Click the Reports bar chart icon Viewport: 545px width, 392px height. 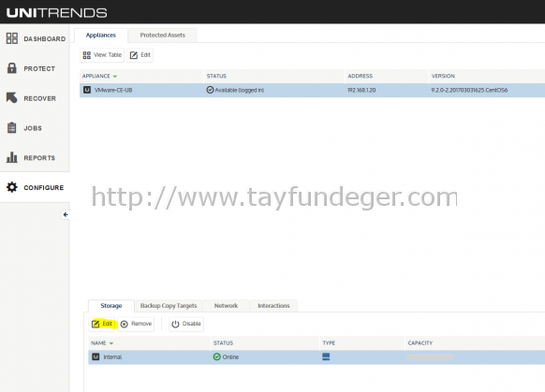12,157
